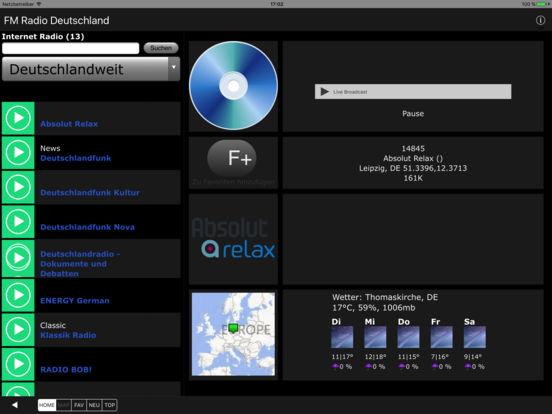
Task: Click the blue CD disc artwork
Action: (x=233, y=86)
